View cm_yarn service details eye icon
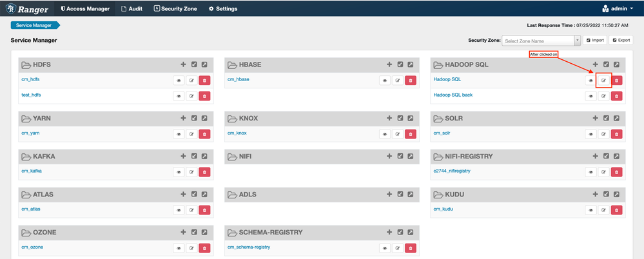 click(179, 134)
